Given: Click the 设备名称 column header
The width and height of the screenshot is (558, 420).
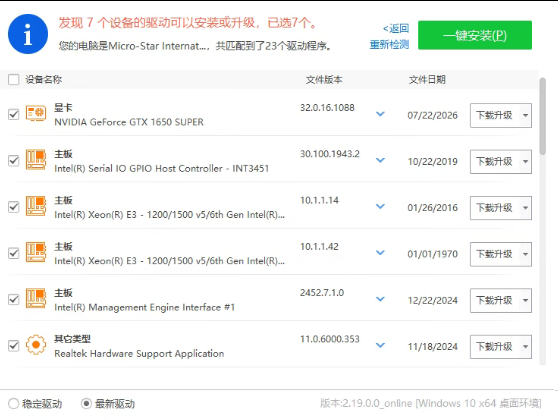Looking at the screenshot, I should pyautogui.click(x=43, y=79).
